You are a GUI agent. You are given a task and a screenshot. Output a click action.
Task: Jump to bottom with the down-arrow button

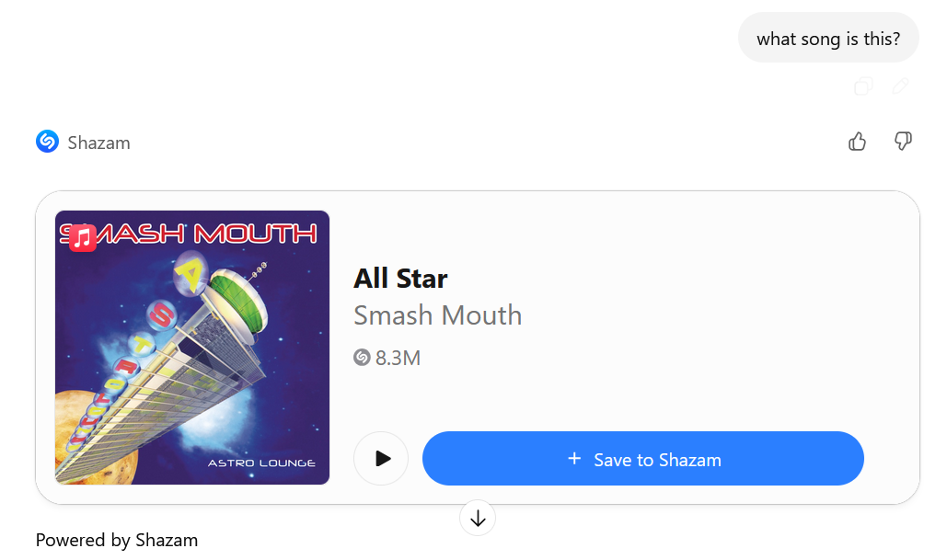[477, 519]
